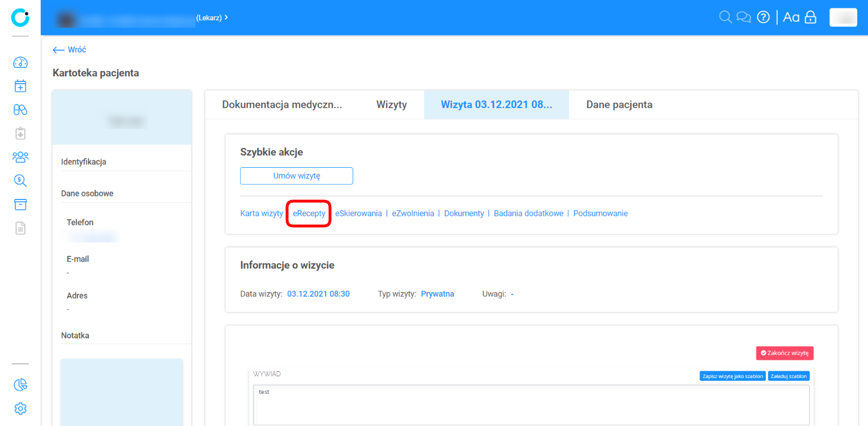868x426 pixels.
Task: Click the Prywatna visit type value
Action: coord(437,294)
